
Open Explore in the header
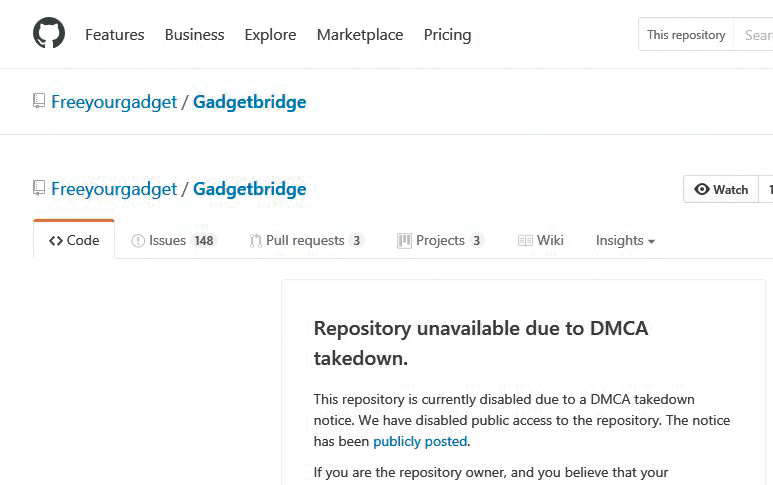[x=270, y=35]
